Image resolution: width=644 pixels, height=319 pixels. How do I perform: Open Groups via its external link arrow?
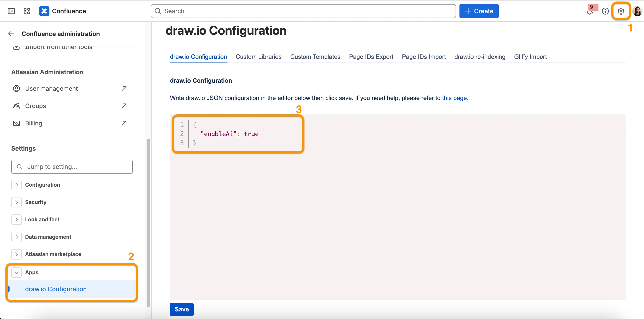click(124, 106)
